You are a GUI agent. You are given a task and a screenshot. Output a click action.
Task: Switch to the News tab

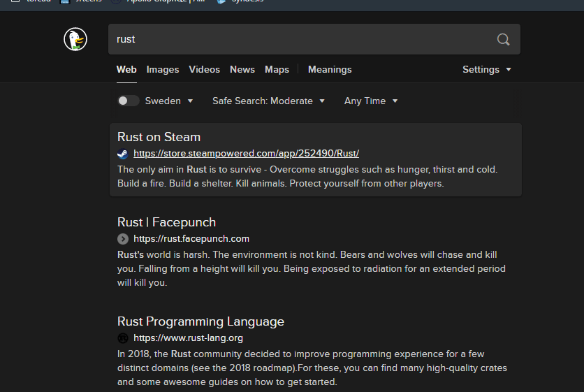click(242, 70)
